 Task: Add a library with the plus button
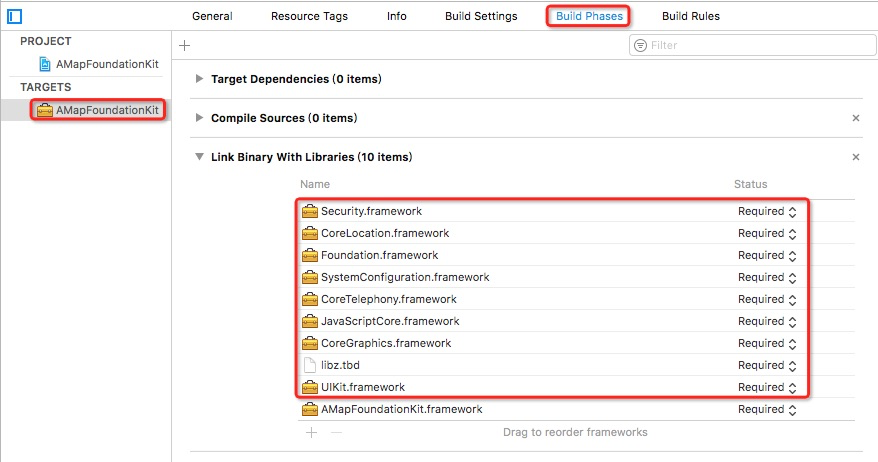click(311, 432)
